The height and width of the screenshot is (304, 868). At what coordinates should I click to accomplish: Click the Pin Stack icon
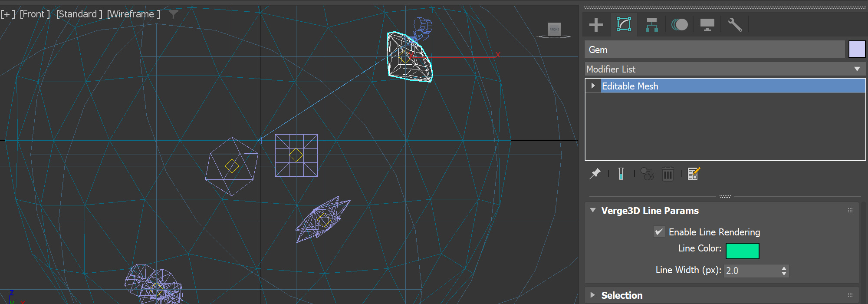pyautogui.click(x=595, y=174)
